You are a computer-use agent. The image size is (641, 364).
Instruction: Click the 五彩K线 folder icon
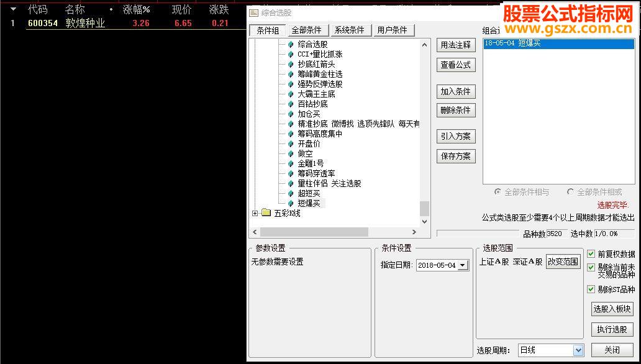pos(266,213)
